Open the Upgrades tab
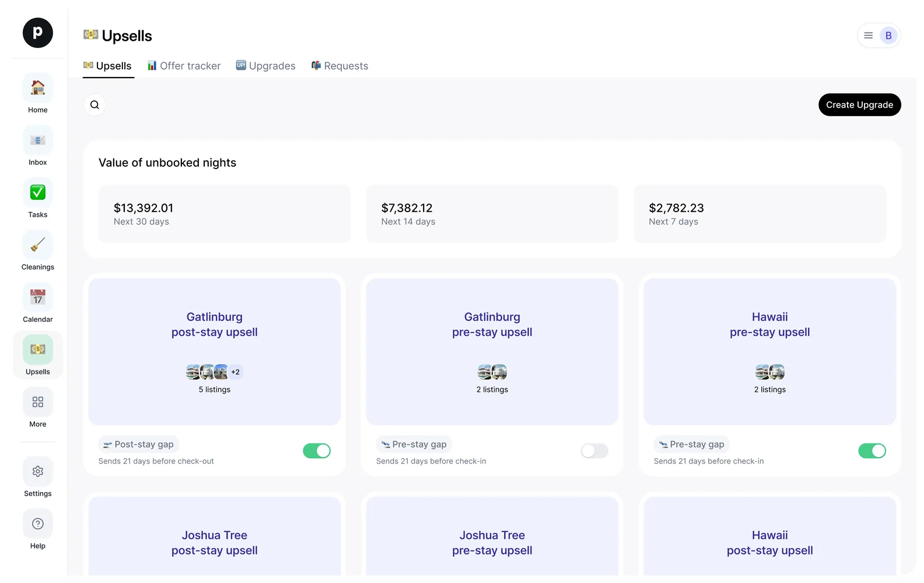The width and height of the screenshot is (924, 583). [266, 66]
